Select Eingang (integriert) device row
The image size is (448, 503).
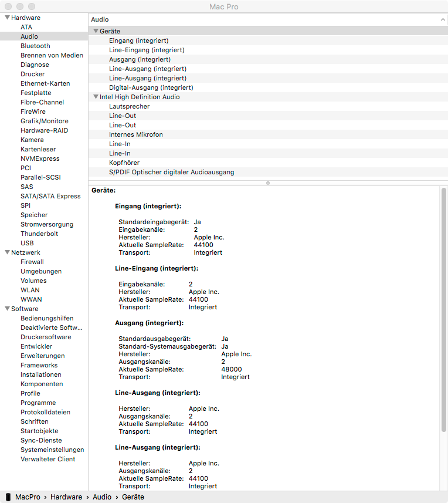point(268,40)
